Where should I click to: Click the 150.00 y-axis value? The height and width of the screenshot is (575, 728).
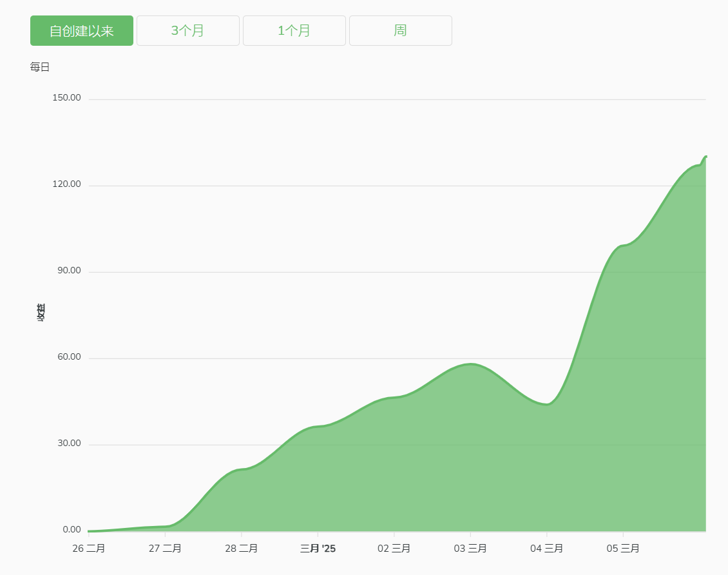[66, 97]
